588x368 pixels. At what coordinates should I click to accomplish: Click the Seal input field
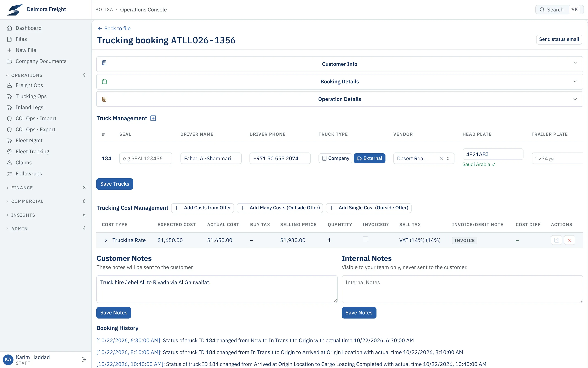146,158
